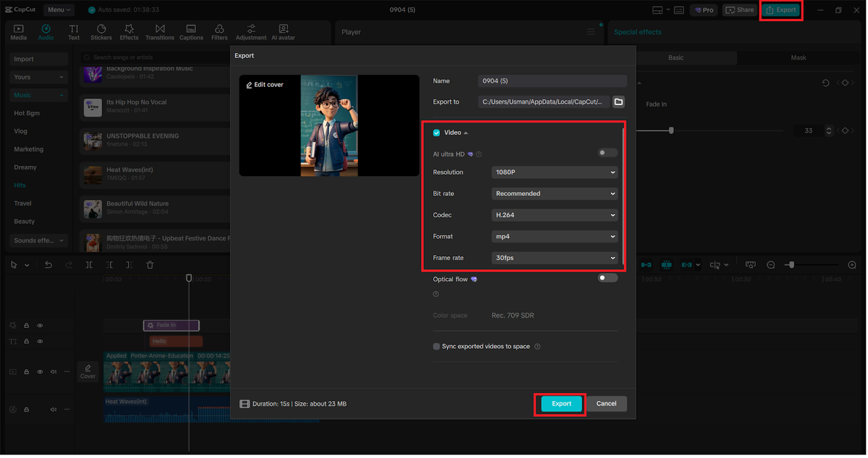868x458 pixels.
Task: Turn on the Optical flow switch
Action: (608, 278)
